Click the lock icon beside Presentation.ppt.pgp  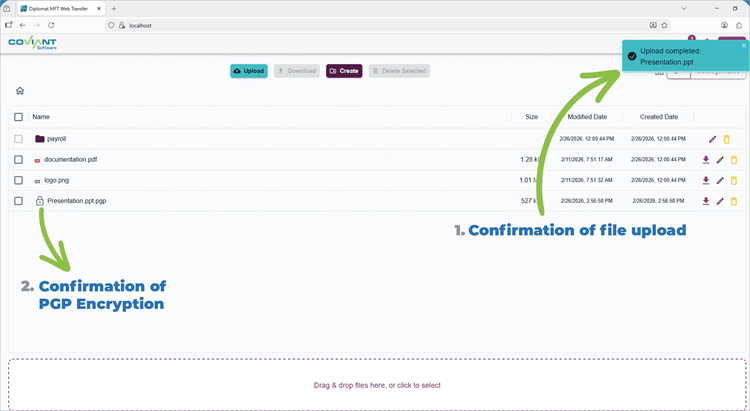[40, 201]
